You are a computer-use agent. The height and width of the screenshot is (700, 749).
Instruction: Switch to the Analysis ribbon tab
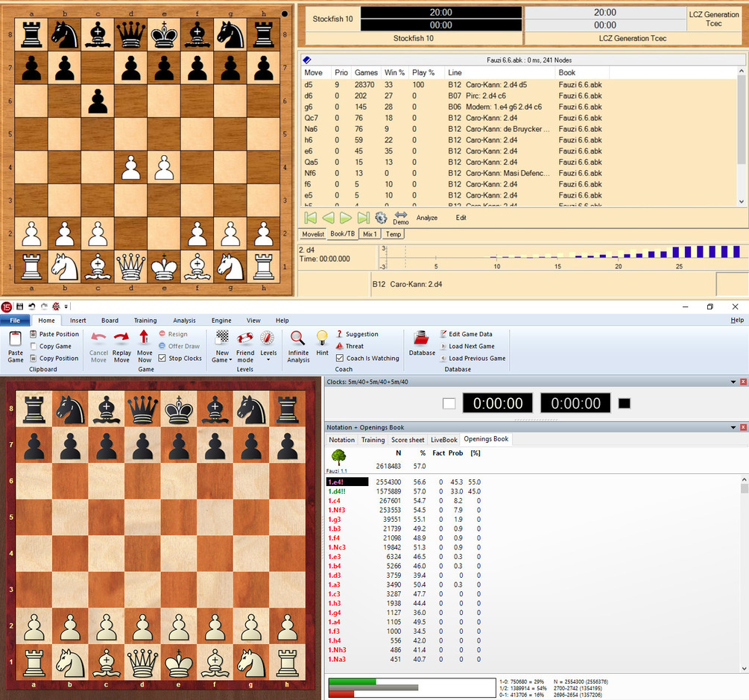tap(184, 320)
